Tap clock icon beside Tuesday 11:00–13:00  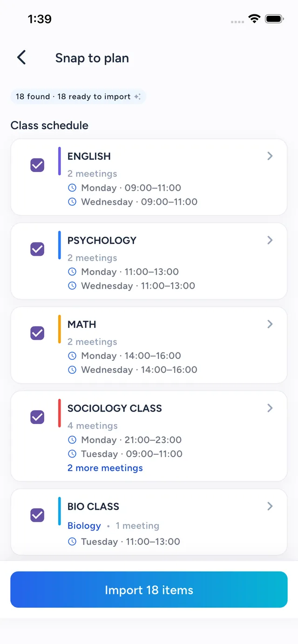72,542
